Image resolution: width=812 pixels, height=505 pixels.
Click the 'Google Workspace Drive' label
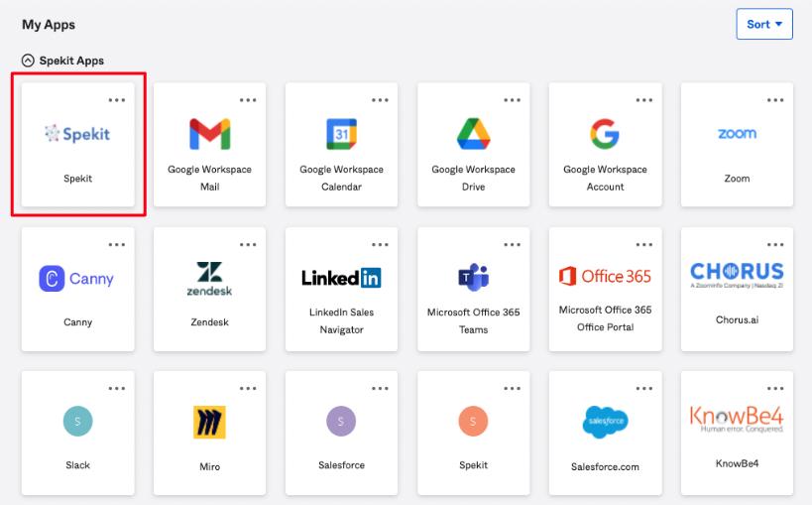[473, 178]
